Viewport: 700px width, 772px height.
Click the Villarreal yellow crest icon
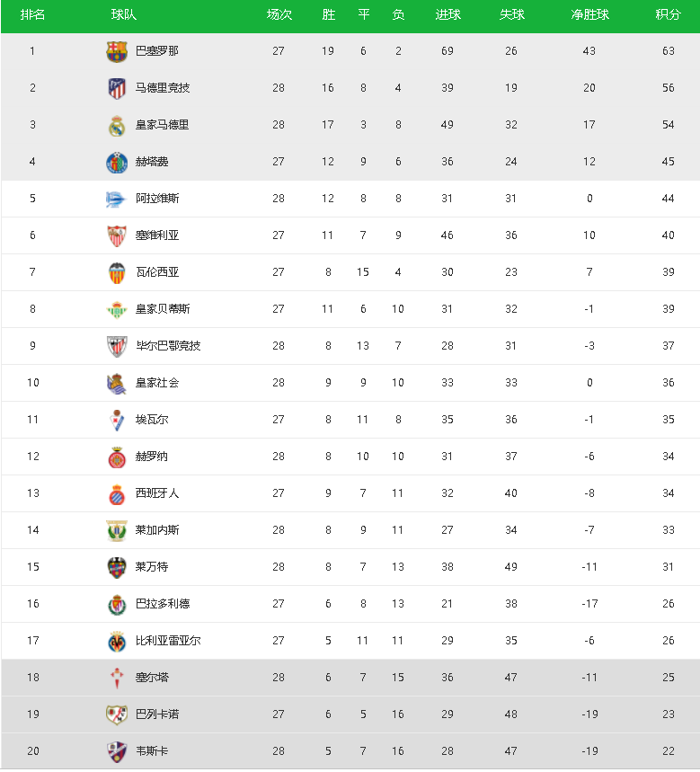tap(117, 641)
